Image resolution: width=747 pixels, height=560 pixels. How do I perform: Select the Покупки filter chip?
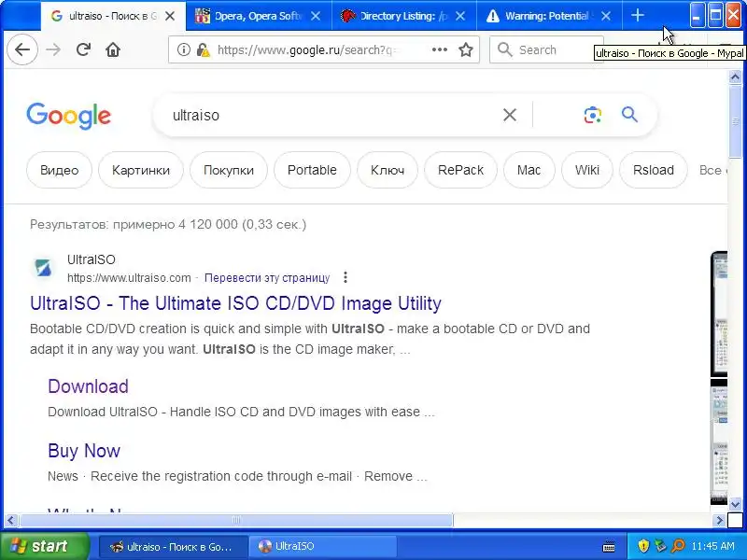pyautogui.click(x=229, y=170)
